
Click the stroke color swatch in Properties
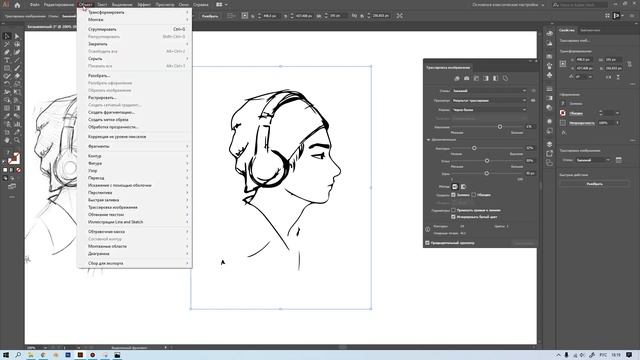click(x=563, y=113)
